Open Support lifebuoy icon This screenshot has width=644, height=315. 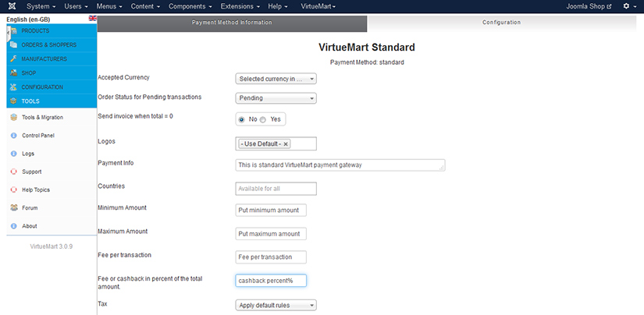click(x=13, y=172)
